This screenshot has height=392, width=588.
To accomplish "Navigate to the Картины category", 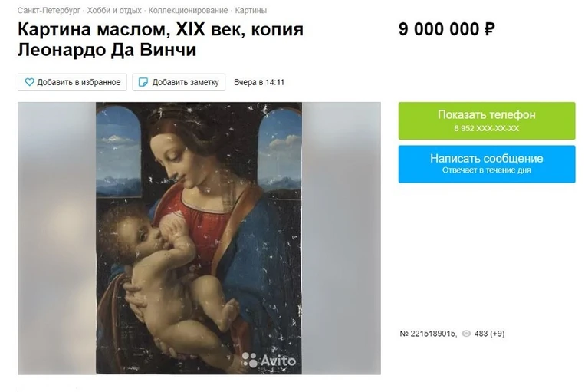I will tap(251, 11).
